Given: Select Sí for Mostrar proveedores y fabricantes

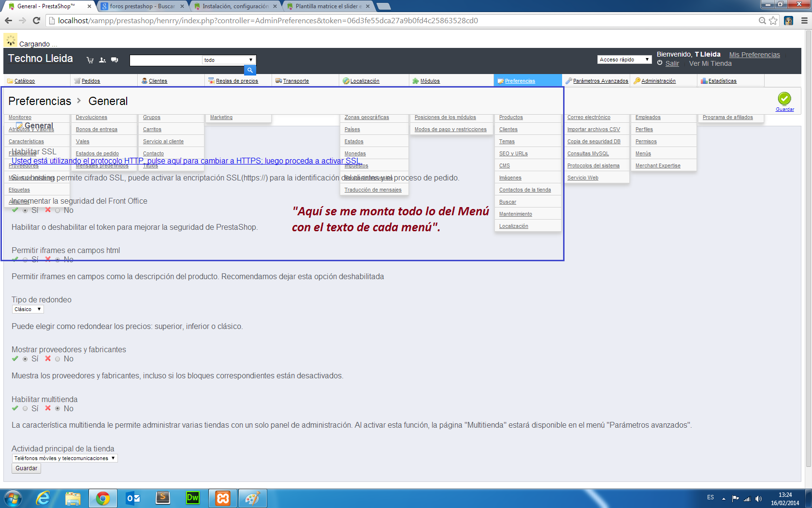Looking at the screenshot, I should click(x=25, y=359).
